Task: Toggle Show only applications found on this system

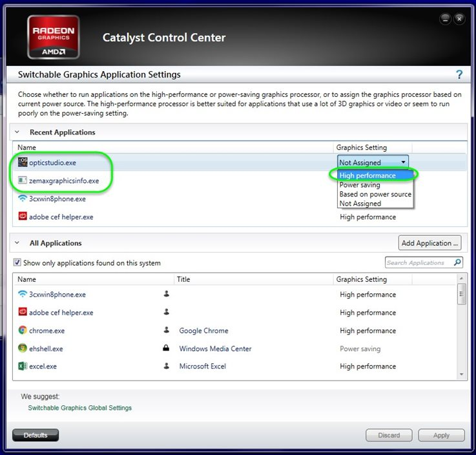Action: 17,262
